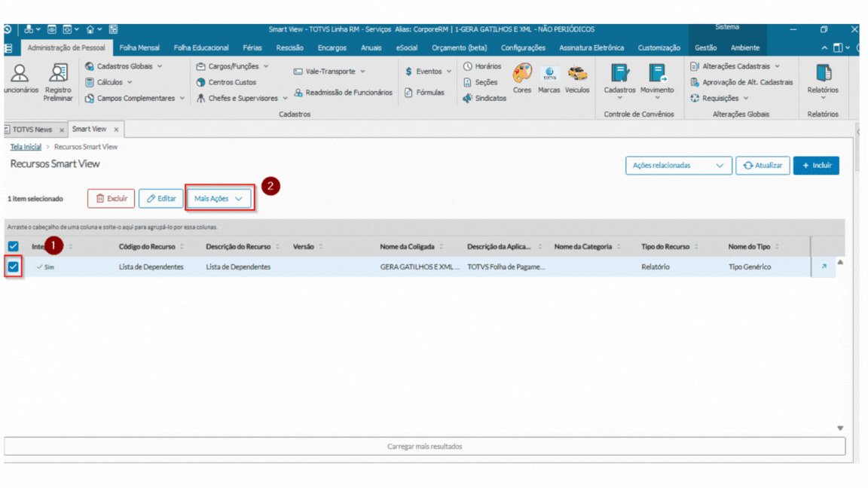Image resolution: width=868 pixels, height=488 pixels.
Task: Click the GERA GATILHOS E XML cell
Action: pyautogui.click(x=420, y=267)
